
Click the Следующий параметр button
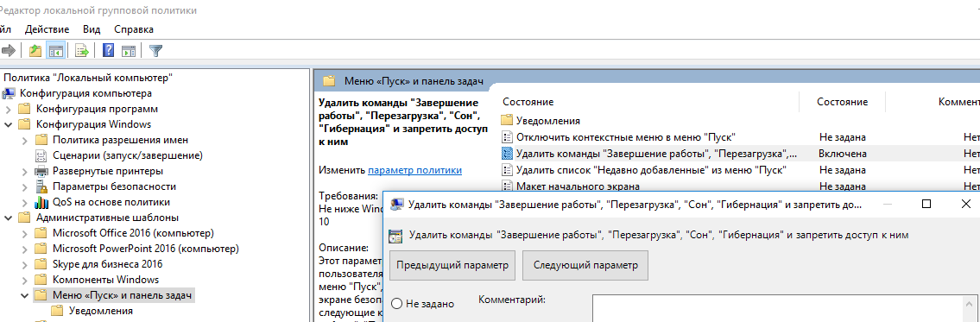pyautogui.click(x=585, y=265)
